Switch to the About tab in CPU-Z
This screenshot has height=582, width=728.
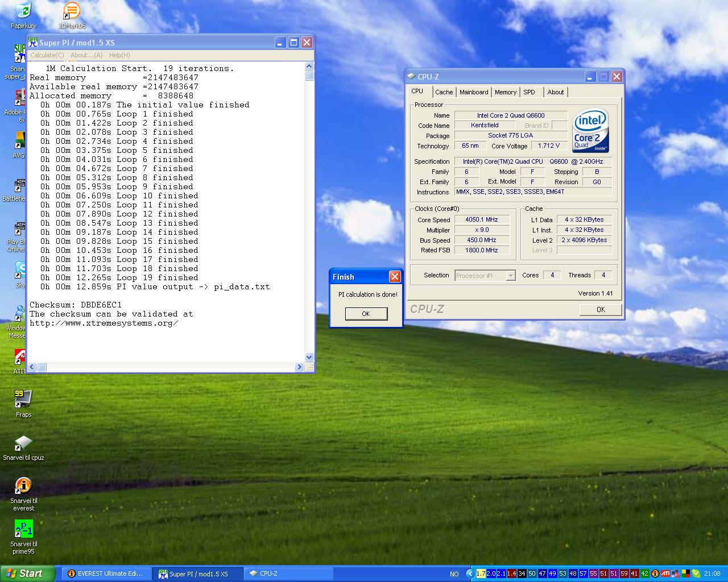[x=556, y=92]
